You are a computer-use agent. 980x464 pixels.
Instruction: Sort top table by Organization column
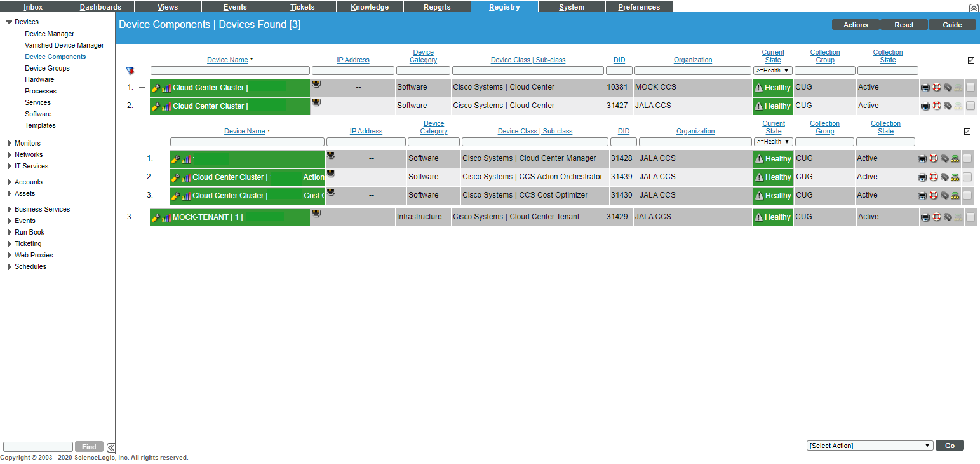693,60
